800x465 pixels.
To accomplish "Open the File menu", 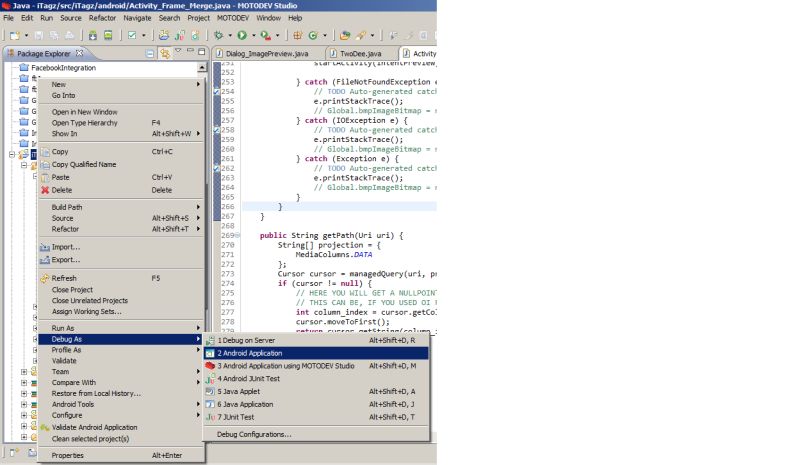I will pyautogui.click(x=9, y=18).
